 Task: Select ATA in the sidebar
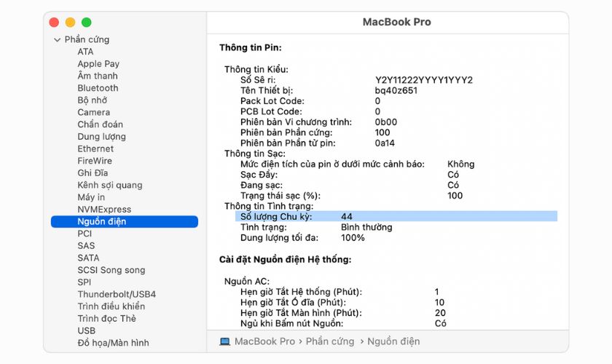[x=85, y=52]
